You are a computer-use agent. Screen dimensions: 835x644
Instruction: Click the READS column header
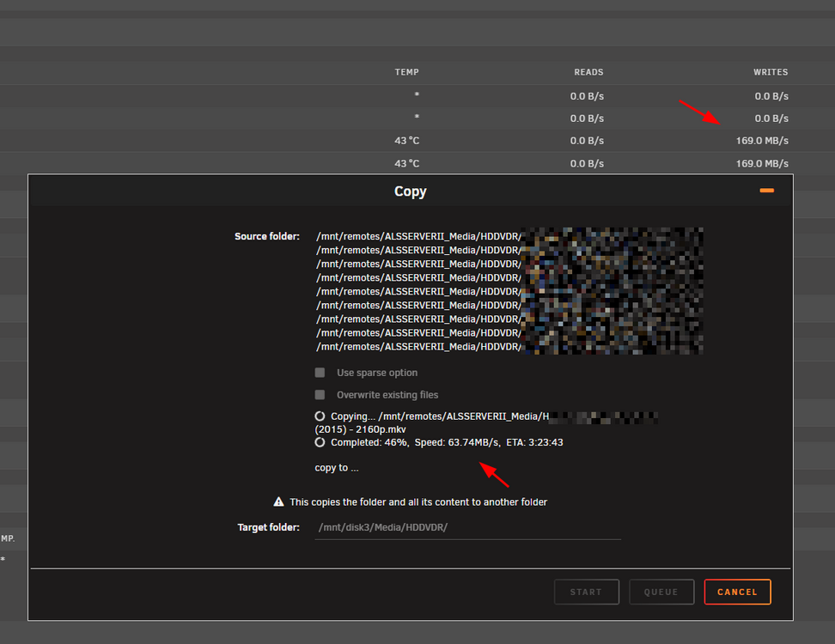point(588,72)
